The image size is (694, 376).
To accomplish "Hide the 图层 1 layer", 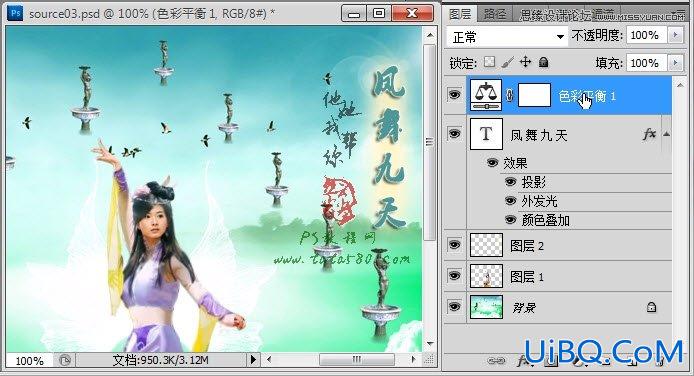I will tap(454, 276).
